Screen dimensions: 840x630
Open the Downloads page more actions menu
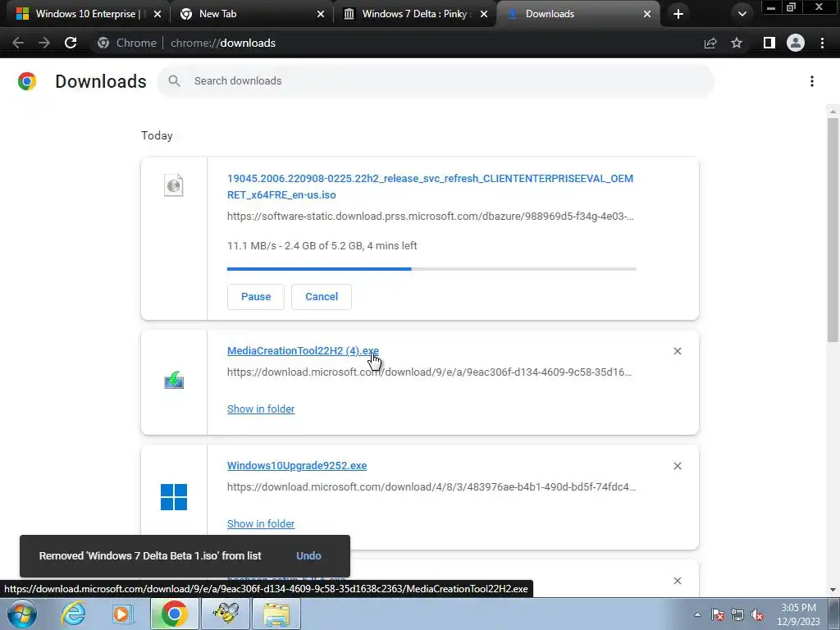pos(812,81)
